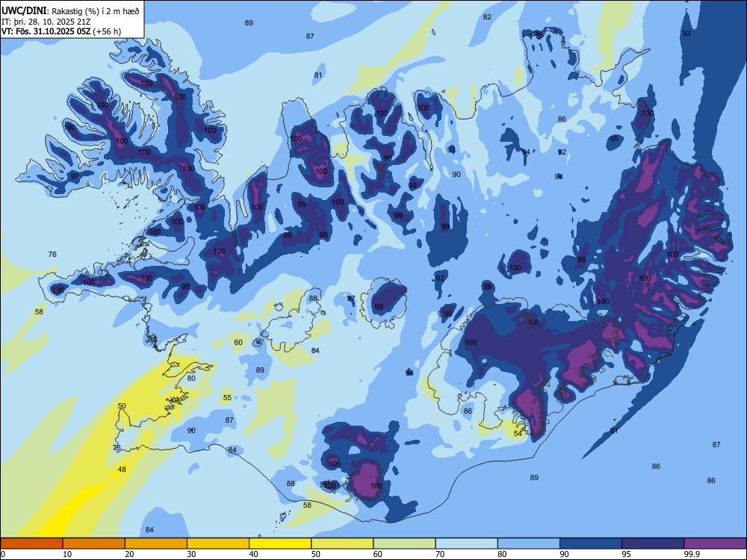Click the 20–30 light orange legend swatch

click(x=156, y=544)
